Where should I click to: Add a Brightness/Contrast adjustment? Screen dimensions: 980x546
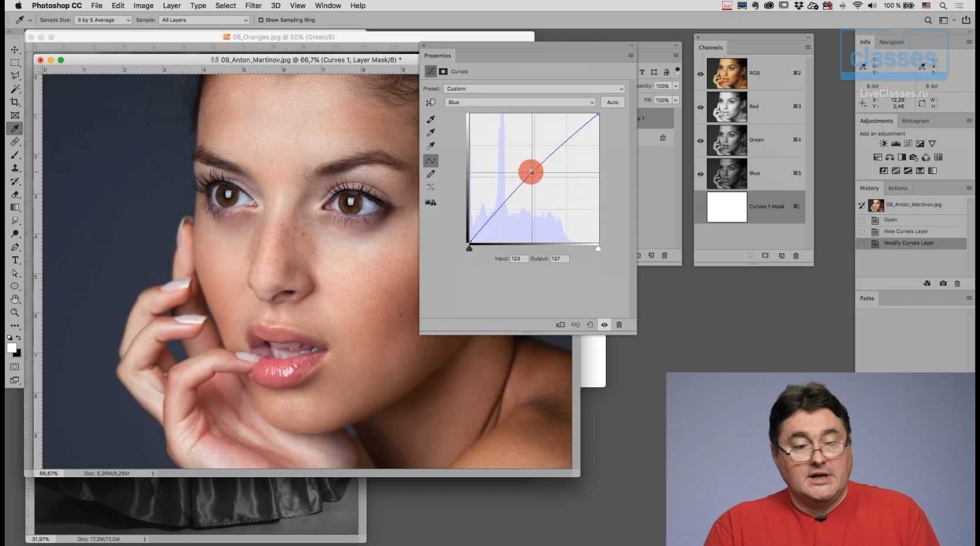tap(883, 143)
